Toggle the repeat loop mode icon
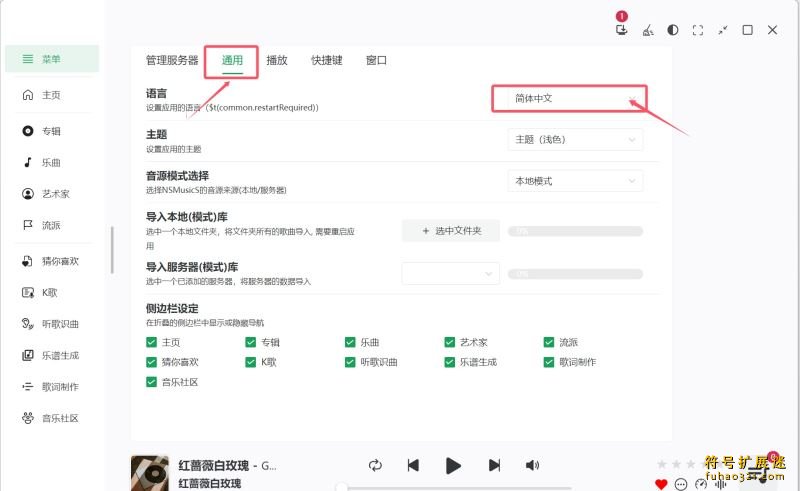The image size is (800, 491). click(x=375, y=465)
